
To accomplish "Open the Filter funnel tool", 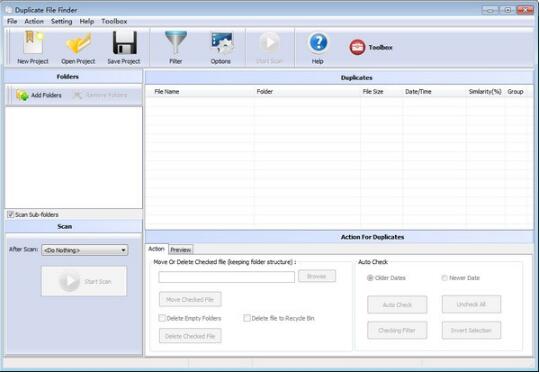I will (176, 42).
